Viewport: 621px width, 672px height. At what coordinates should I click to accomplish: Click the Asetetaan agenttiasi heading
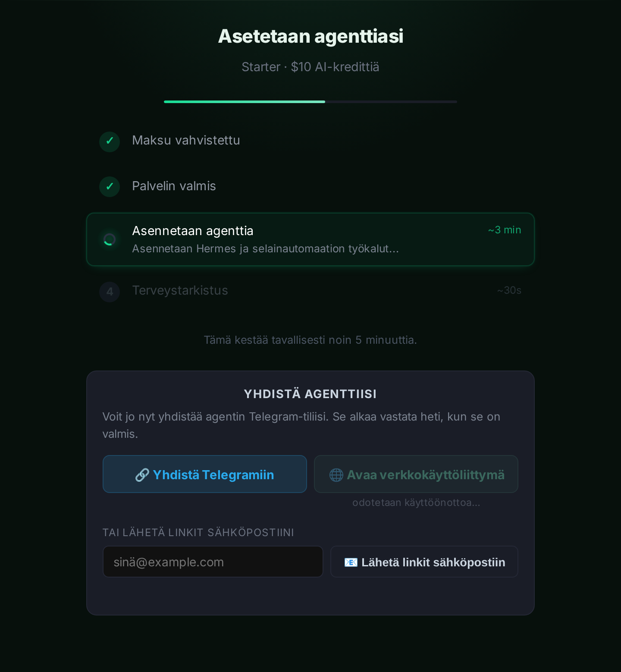(x=310, y=36)
